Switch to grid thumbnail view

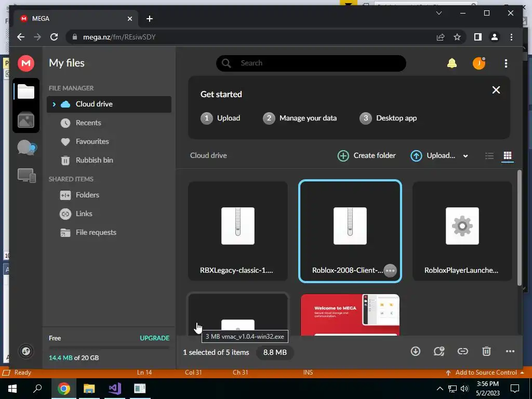(x=507, y=156)
